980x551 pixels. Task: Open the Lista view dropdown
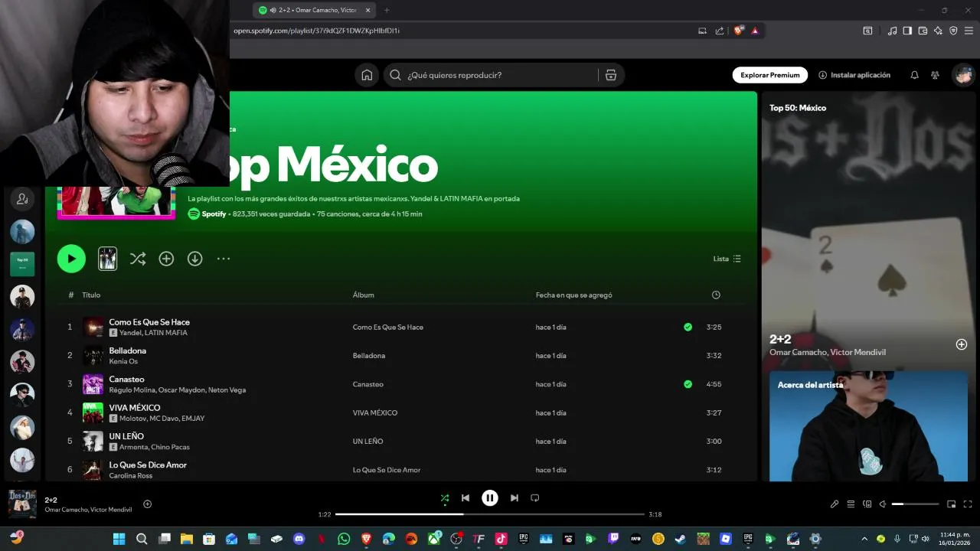[727, 259]
